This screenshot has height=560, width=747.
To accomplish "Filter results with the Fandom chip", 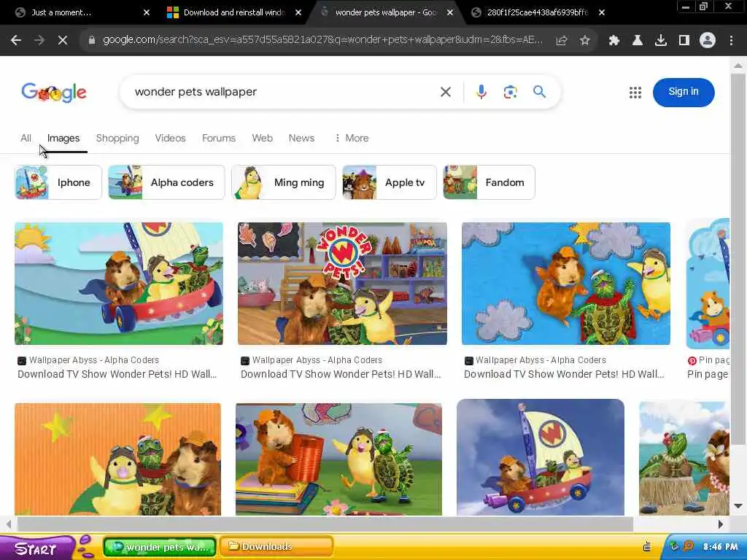I will (x=489, y=182).
